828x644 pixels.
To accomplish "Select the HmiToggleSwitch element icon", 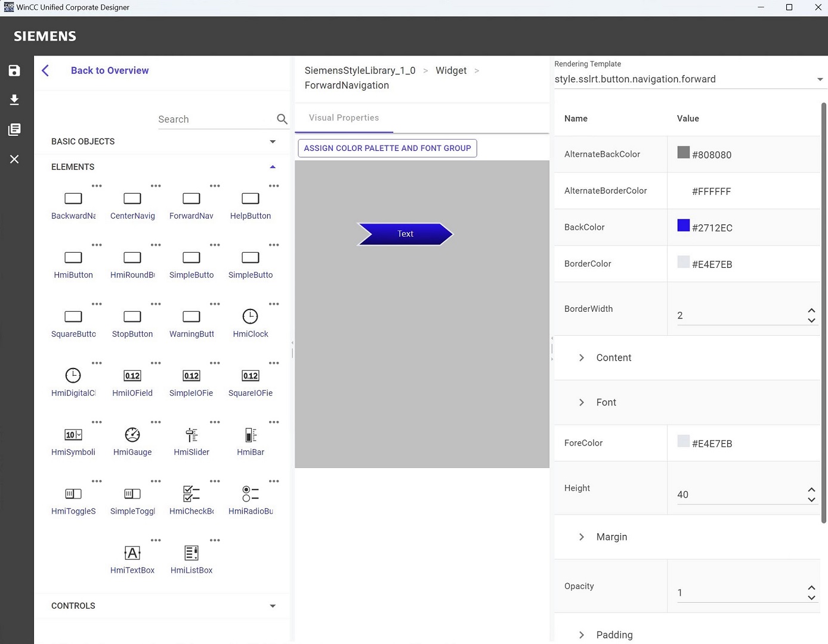I will point(73,494).
